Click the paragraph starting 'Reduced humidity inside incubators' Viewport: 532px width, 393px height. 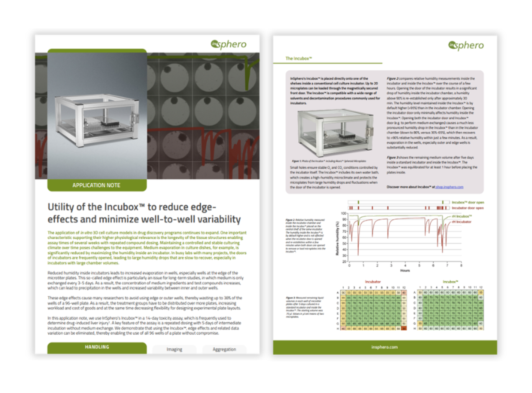(x=145, y=280)
